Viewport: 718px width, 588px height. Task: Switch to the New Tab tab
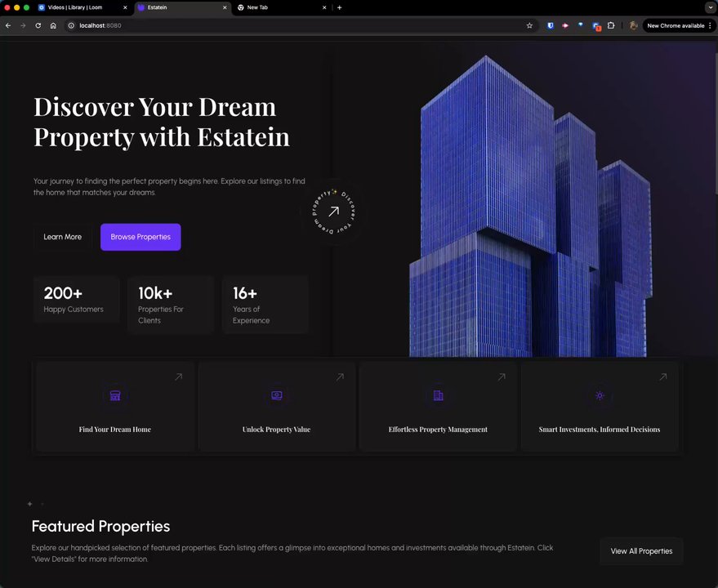click(282, 7)
